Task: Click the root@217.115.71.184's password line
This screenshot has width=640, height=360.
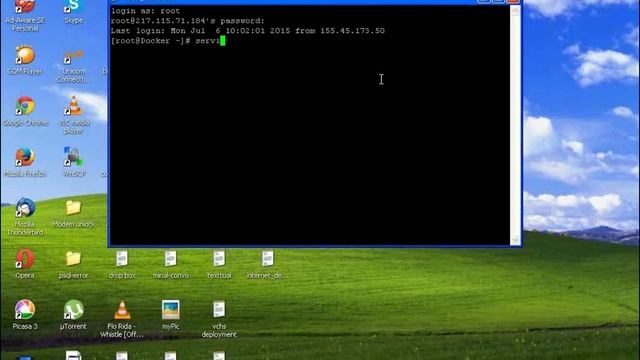Action: coord(188,21)
